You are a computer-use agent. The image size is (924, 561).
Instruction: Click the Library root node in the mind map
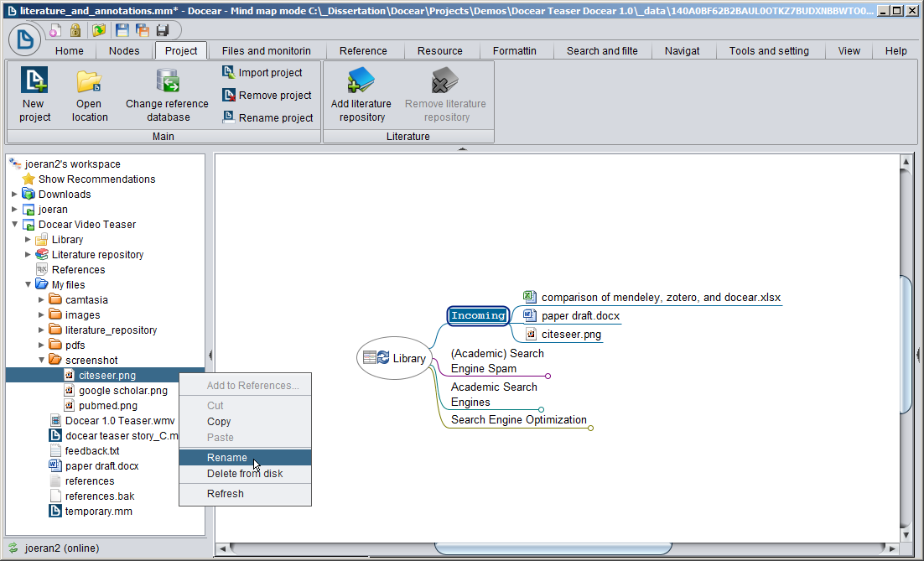tap(395, 358)
